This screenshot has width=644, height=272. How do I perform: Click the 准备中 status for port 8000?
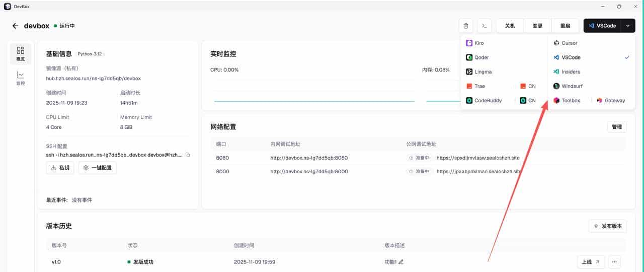pos(420,172)
